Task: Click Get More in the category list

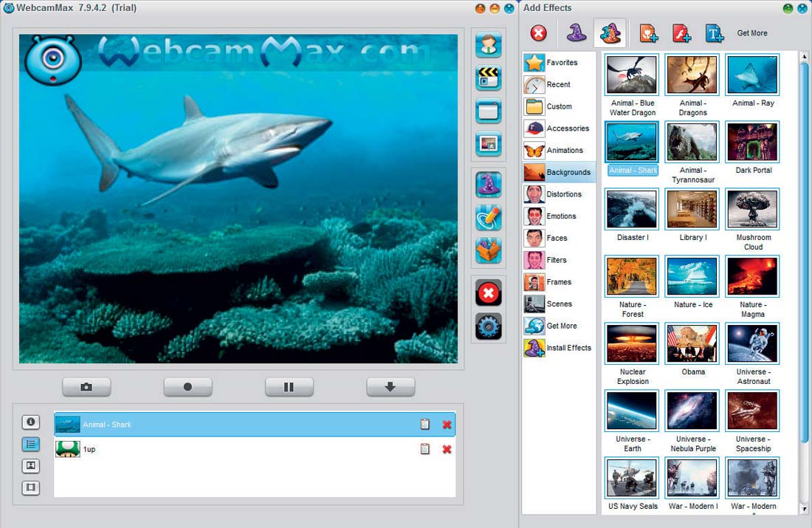Action: click(x=559, y=326)
